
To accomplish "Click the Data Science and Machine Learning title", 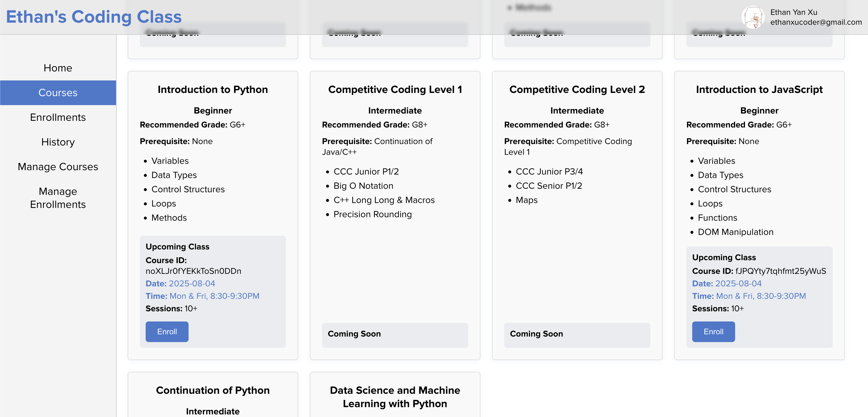I will pos(395,397).
